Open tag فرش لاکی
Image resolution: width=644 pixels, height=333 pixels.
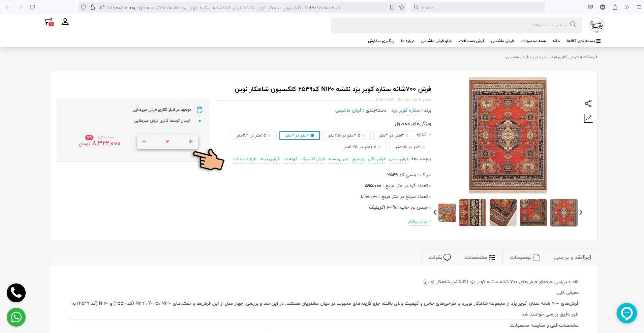click(x=377, y=159)
